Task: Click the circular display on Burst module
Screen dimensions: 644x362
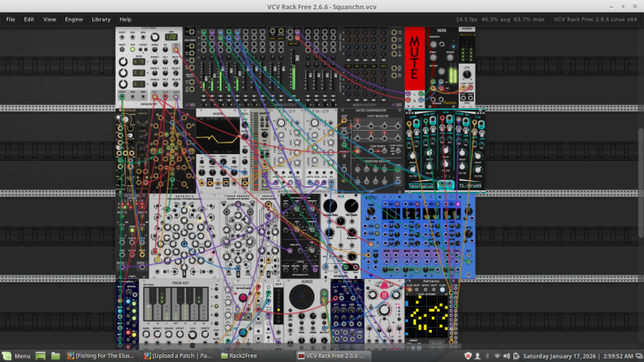Action: tap(302, 297)
